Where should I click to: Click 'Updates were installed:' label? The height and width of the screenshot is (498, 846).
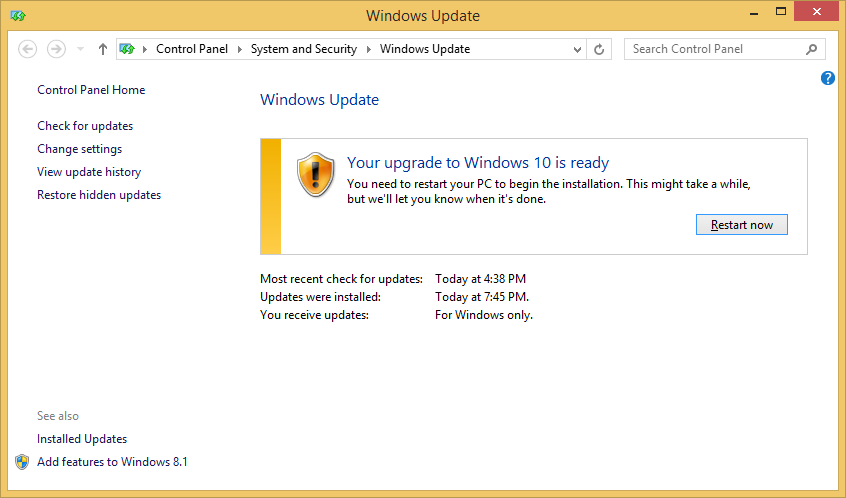[320, 297]
